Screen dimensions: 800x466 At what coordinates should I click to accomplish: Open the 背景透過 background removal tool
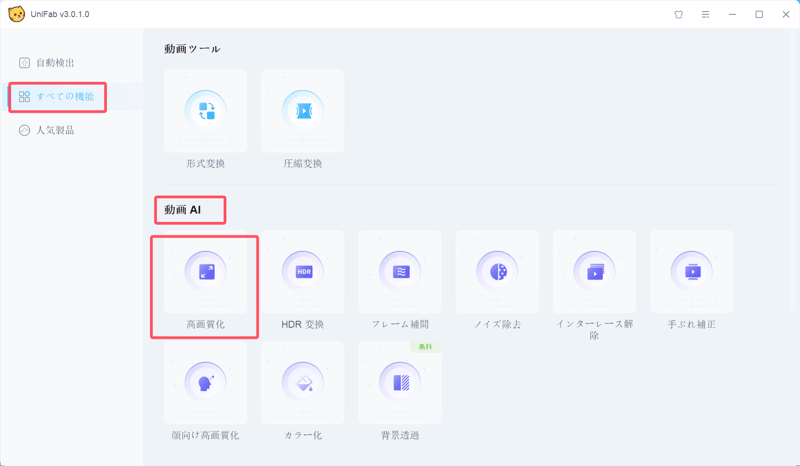[400, 383]
